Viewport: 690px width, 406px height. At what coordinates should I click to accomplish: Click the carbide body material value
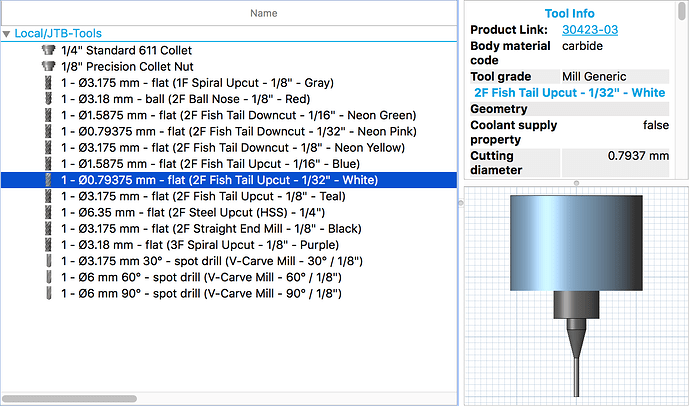pos(582,46)
